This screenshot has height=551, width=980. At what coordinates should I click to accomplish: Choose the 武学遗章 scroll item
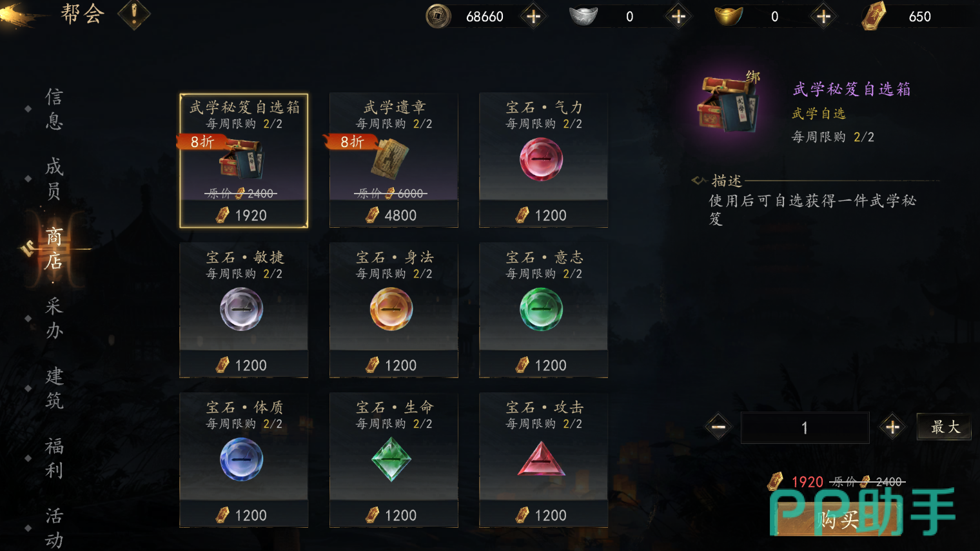pyautogui.click(x=394, y=160)
